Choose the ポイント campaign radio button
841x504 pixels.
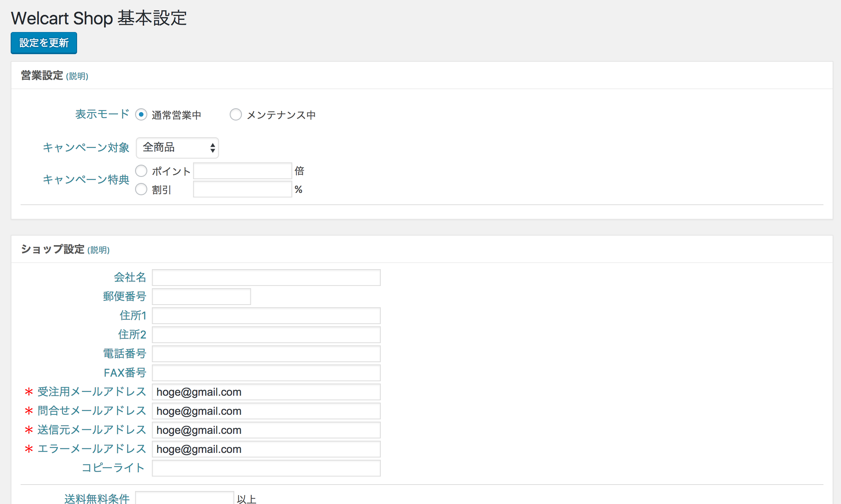click(141, 171)
